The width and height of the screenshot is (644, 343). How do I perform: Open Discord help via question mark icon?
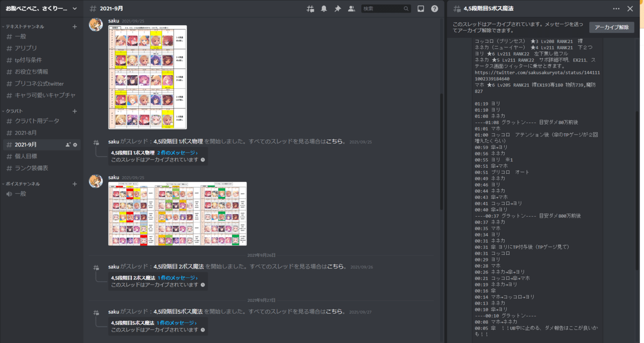coord(434,9)
